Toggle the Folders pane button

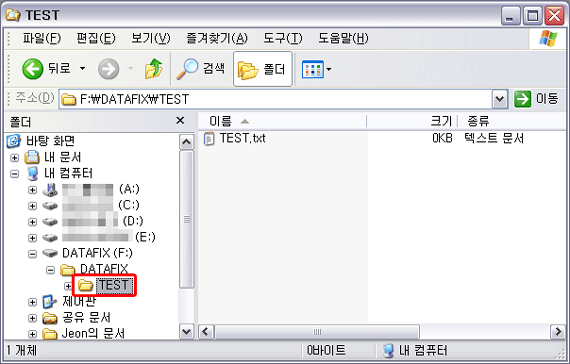click(262, 69)
